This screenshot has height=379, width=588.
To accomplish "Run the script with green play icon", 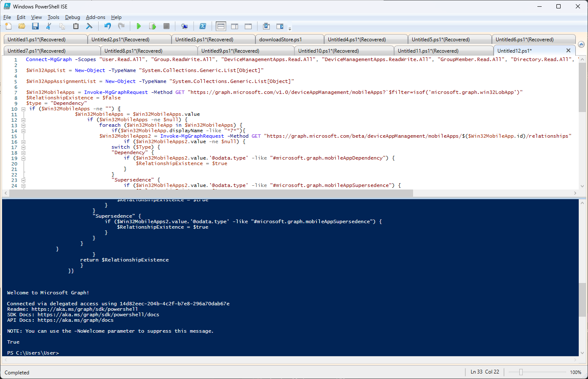I will 139,26.
